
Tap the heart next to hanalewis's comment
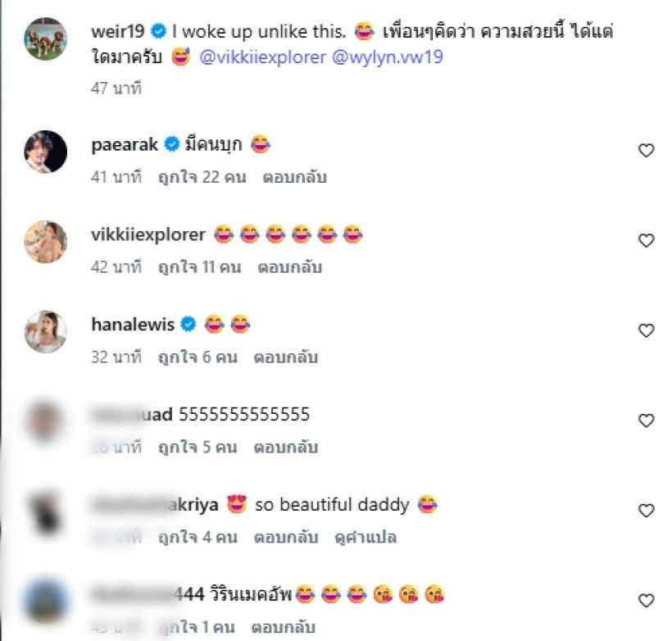coord(647,330)
